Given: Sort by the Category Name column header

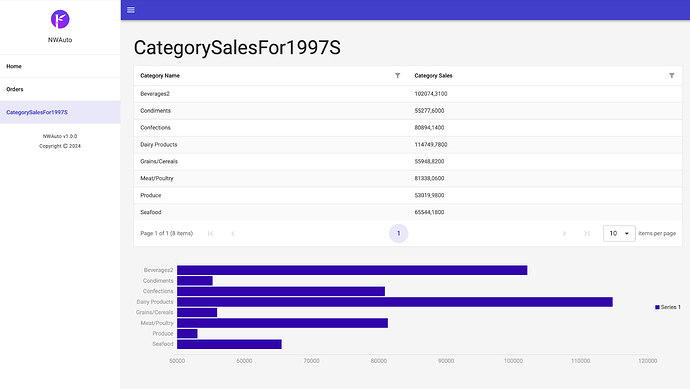Looking at the screenshot, I should point(160,76).
